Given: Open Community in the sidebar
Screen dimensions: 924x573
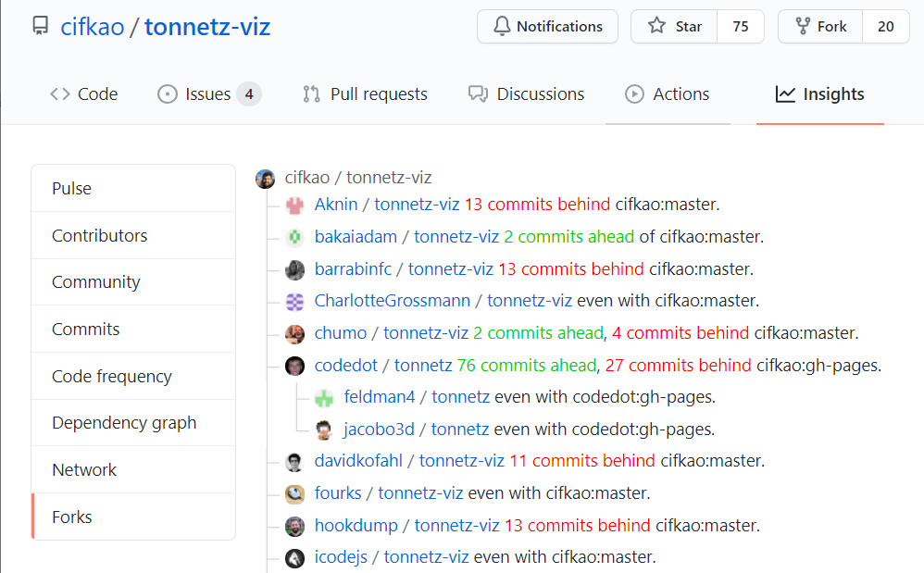Looking at the screenshot, I should [133, 282].
